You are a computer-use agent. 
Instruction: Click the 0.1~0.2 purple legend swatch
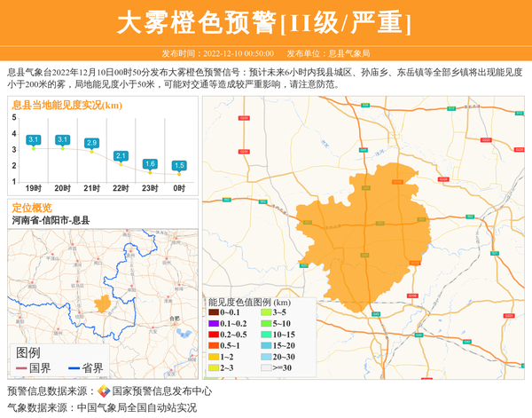point(214,323)
